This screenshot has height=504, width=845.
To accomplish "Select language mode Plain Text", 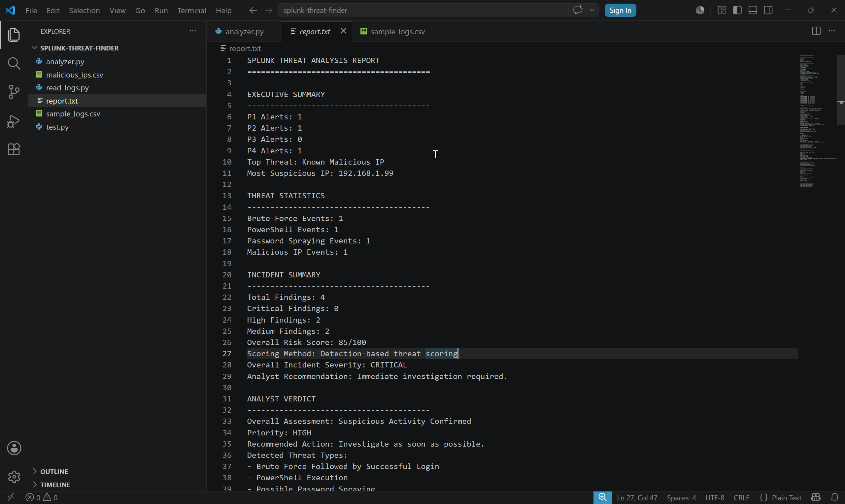I will pyautogui.click(x=786, y=497).
